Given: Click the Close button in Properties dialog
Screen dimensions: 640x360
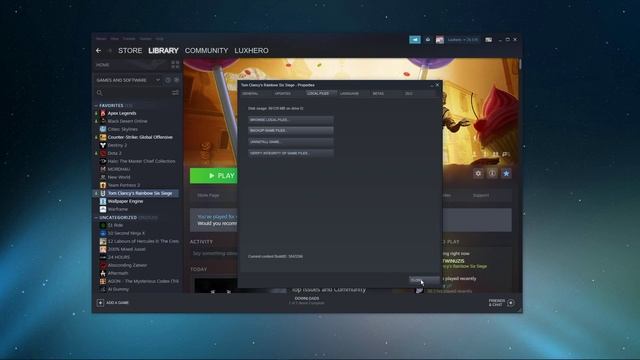Looking at the screenshot, I should [424, 280].
